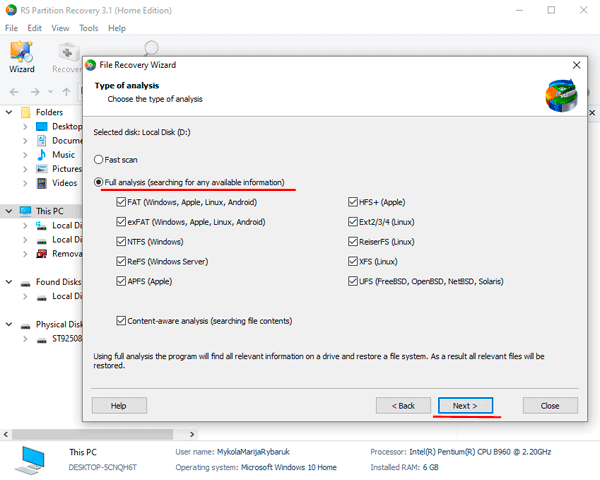600x480 pixels.
Task: Select the Fast scan radio button
Action: [x=98, y=159]
